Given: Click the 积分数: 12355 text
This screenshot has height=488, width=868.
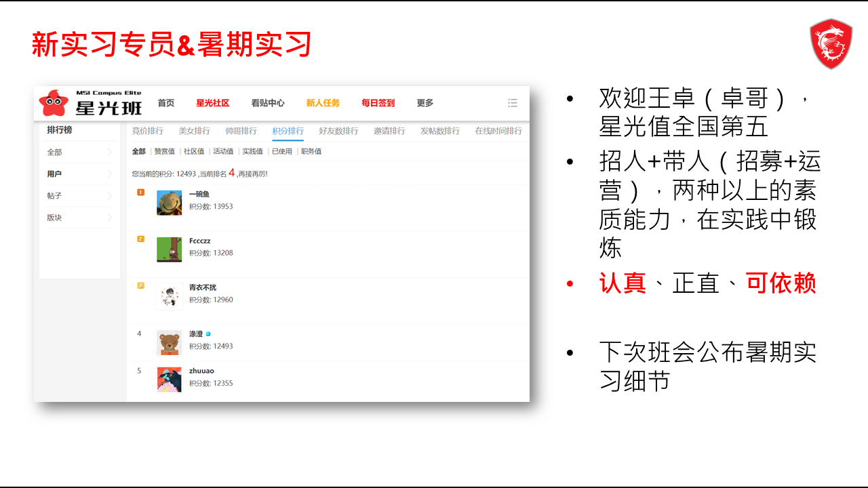Looking at the screenshot, I should point(211,383).
